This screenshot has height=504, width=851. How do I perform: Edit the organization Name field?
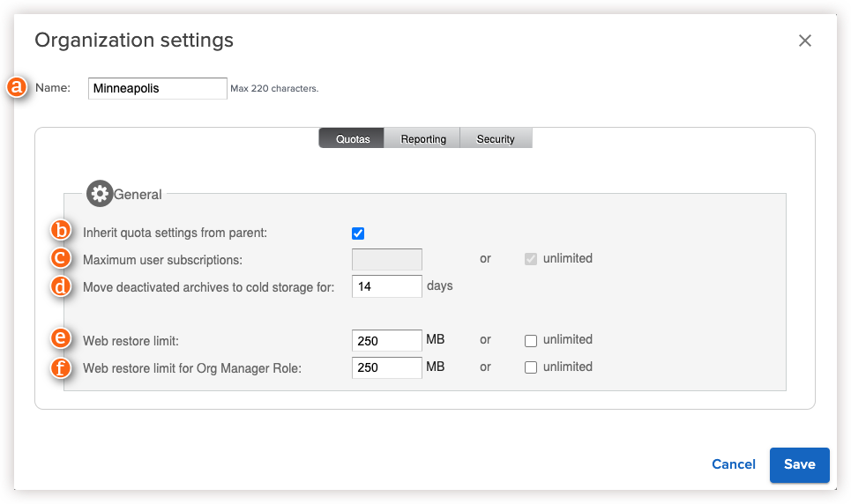pyautogui.click(x=157, y=88)
